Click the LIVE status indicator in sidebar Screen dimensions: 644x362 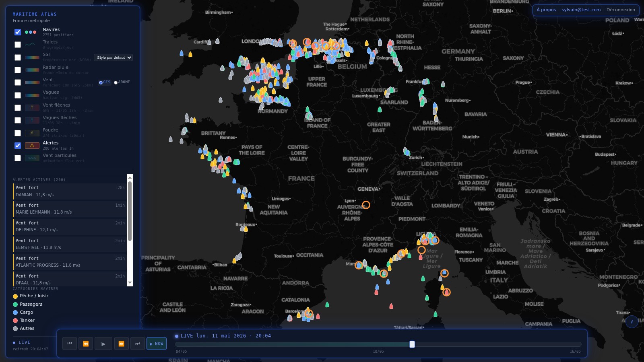[22, 343]
